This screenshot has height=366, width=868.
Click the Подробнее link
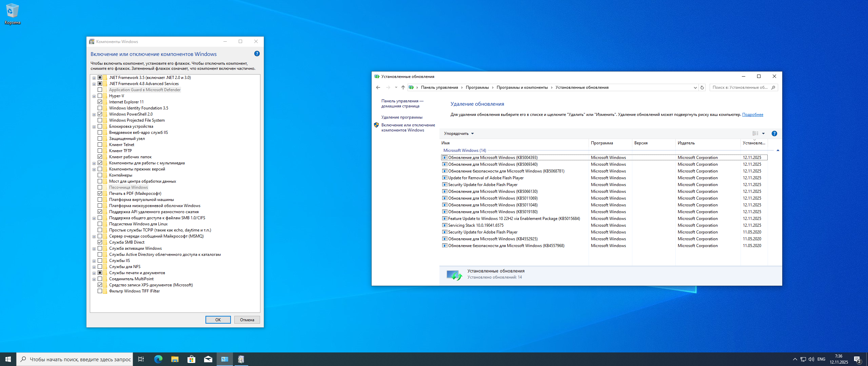[752, 115]
